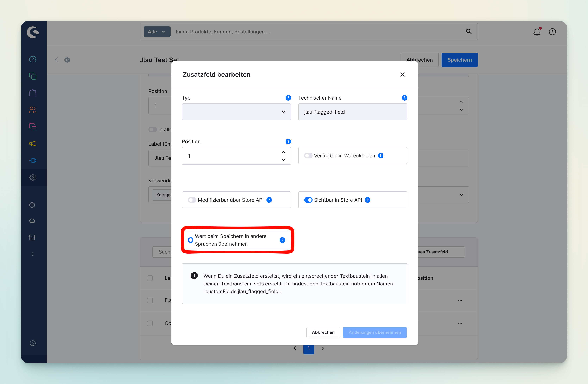This screenshot has height=384, width=588.
Task: Open the row actions menu for the 'Fla' row
Action: click(460, 301)
